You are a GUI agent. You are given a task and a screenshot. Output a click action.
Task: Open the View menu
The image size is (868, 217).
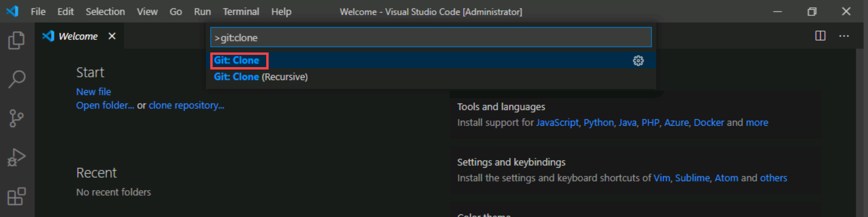pos(147,12)
